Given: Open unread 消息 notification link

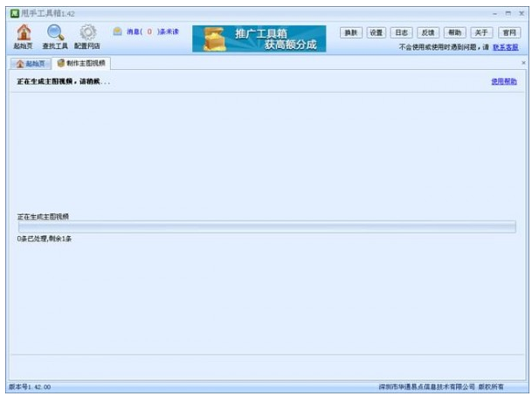Looking at the screenshot, I should 153,31.
